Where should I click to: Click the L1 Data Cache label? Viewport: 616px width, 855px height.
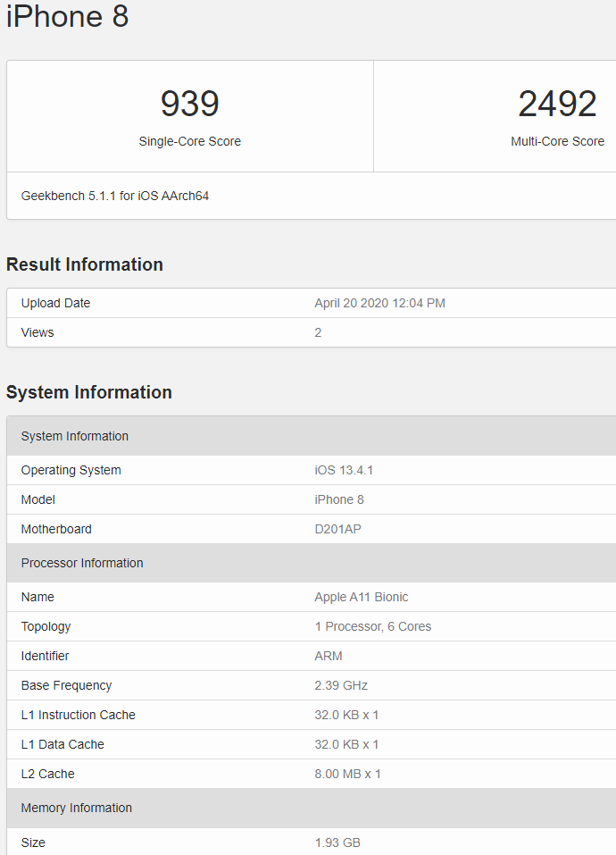(x=62, y=744)
